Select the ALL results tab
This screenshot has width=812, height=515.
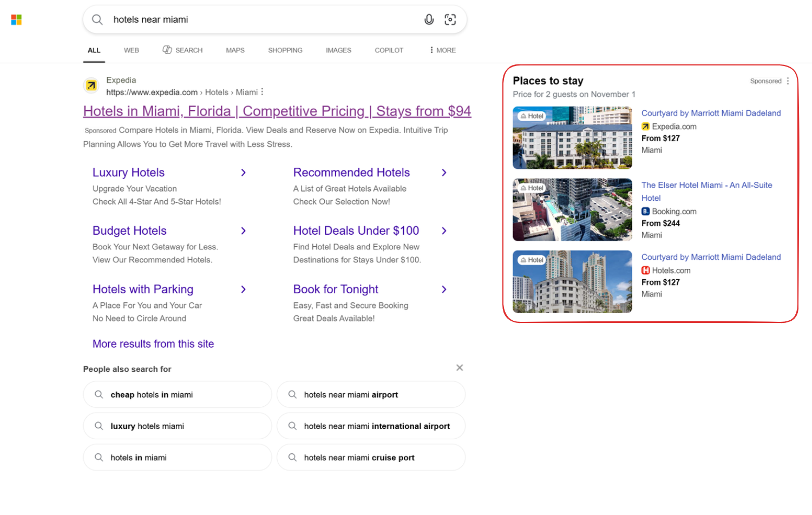click(x=94, y=50)
